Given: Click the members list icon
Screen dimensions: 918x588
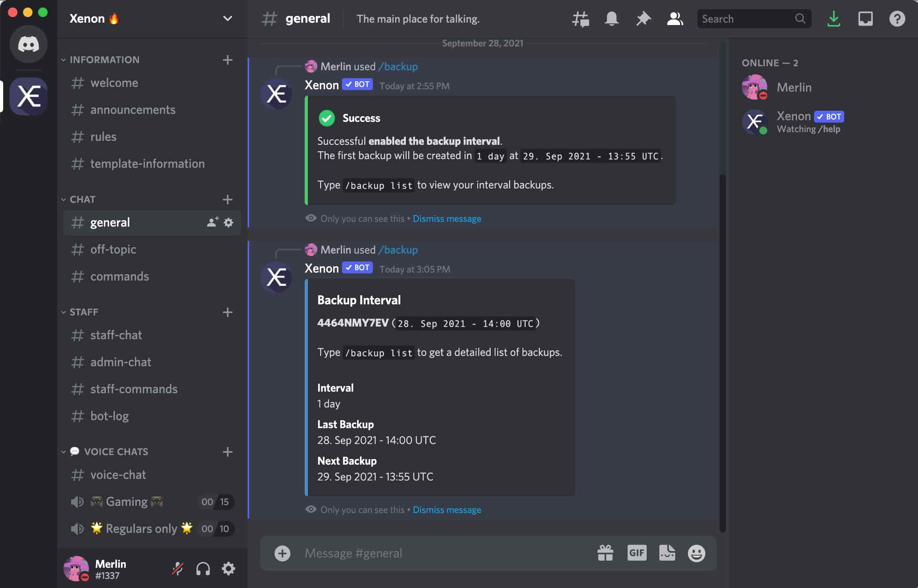Looking at the screenshot, I should point(674,18).
